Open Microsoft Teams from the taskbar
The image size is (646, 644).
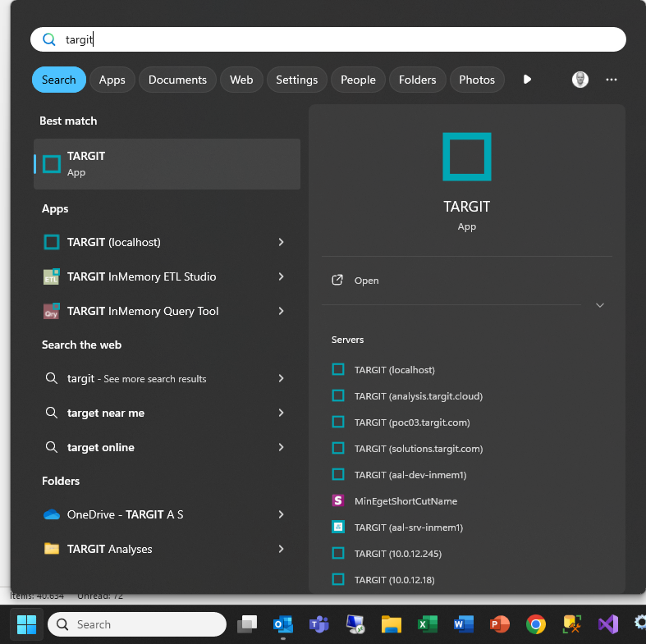318,624
